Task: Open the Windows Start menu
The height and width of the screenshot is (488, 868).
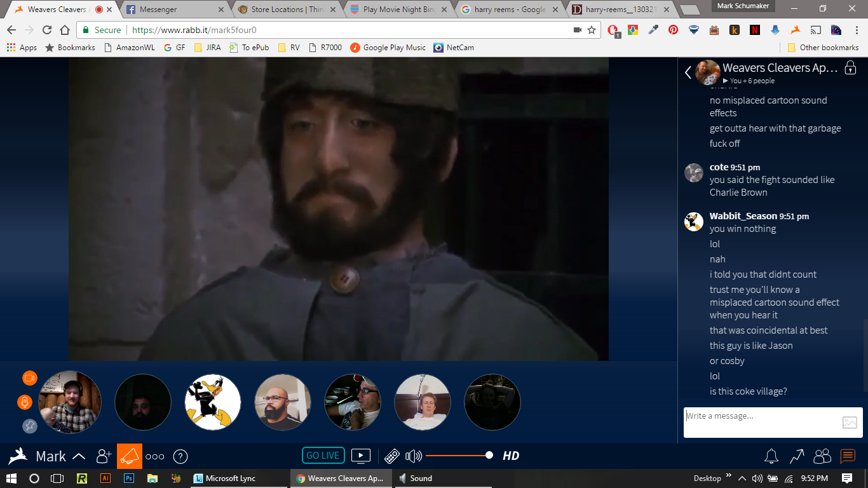Action: [11, 478]
